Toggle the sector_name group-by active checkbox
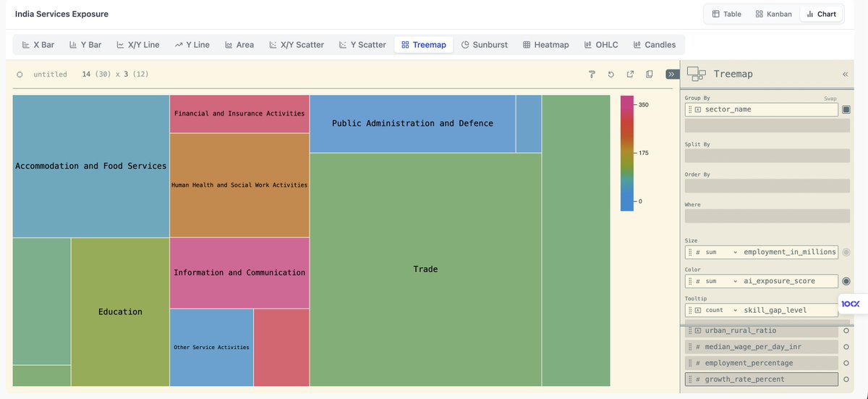The width and height of the screenshot is (868, 399). pos(846,109)
